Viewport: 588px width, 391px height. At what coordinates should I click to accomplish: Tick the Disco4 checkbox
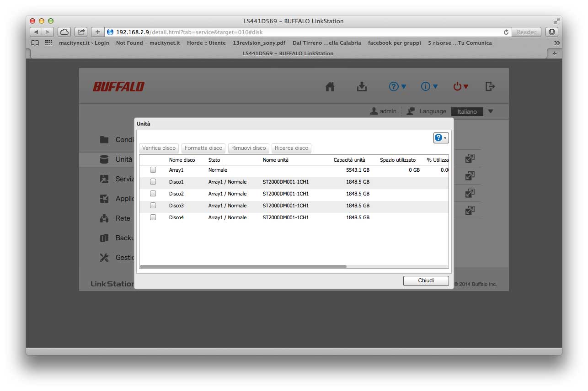coord(153,217)
